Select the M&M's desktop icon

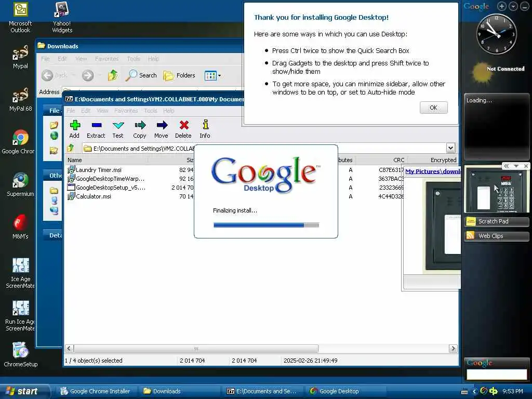click(20, 227)
